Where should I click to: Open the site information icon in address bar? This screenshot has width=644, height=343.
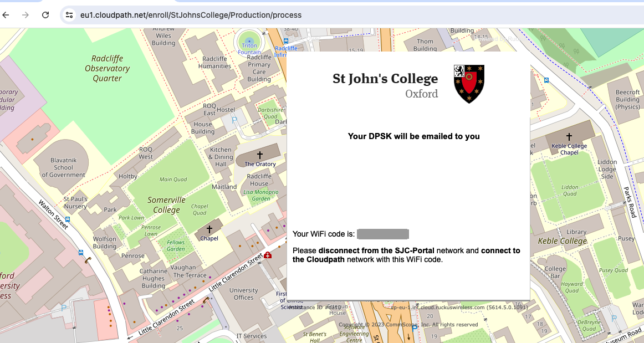pyautogui.click(x=69, y=15)
